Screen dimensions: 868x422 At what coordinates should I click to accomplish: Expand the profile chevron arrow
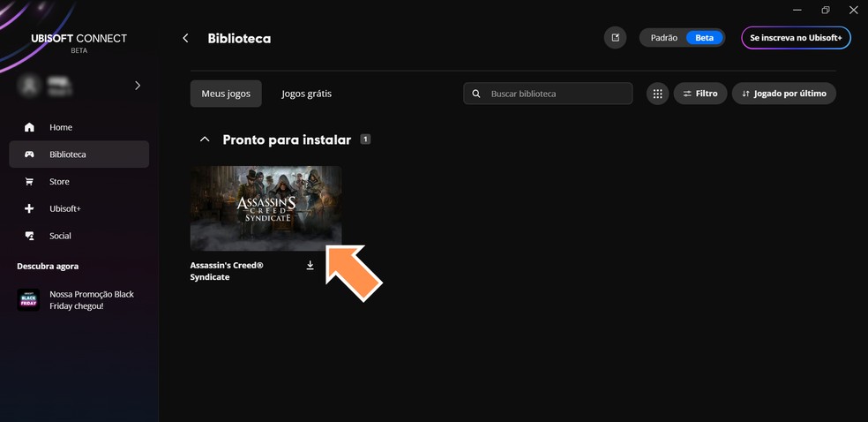point(138,86)
